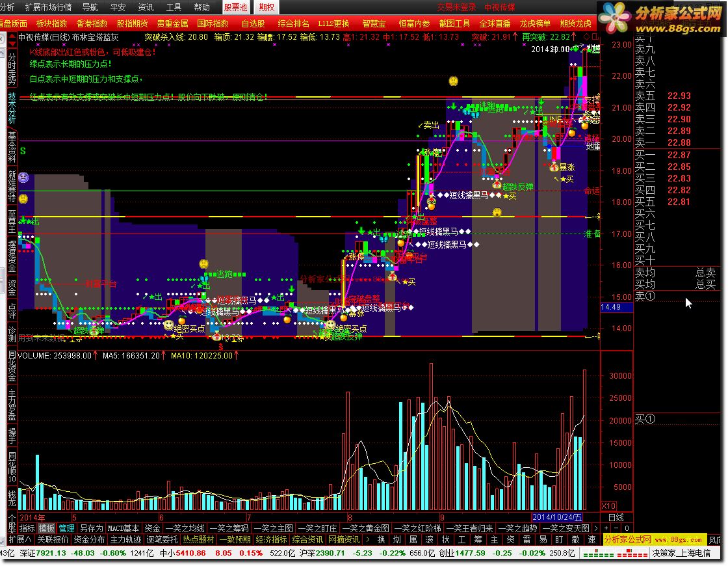Click the 2014/10/24 date marker

[x=556, y=517]
